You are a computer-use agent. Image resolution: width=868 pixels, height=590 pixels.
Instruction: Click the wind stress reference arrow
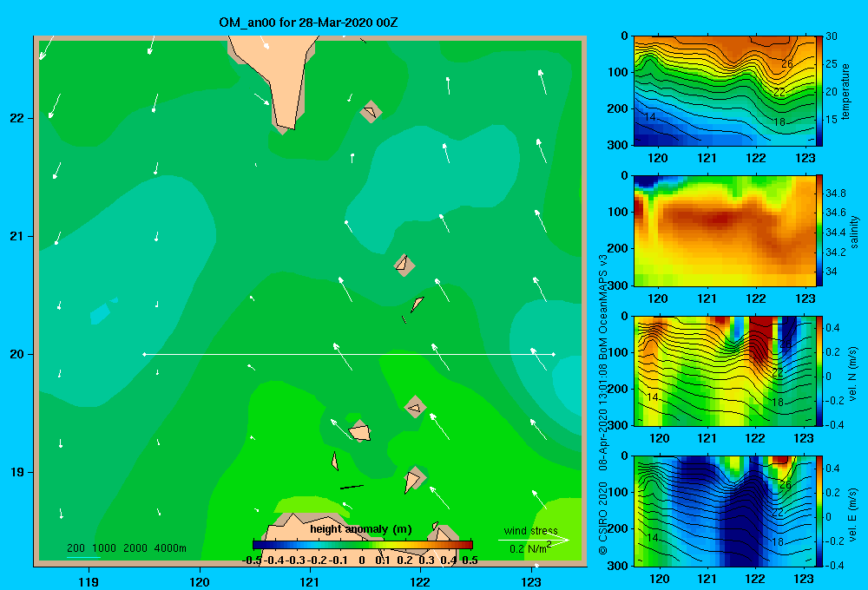[533, 540]
